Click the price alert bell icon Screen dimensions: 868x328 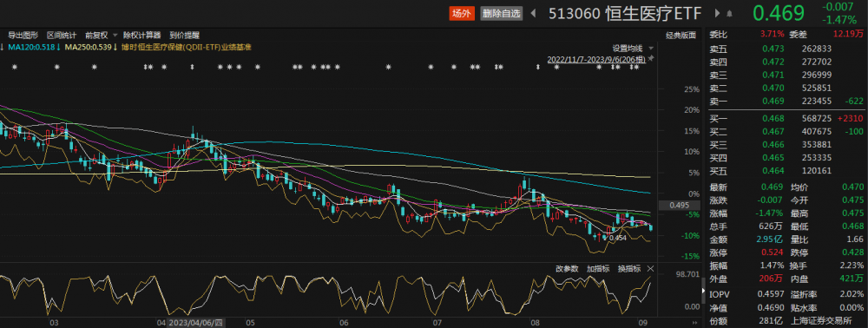pyautogui.click(x=730, y=14)
